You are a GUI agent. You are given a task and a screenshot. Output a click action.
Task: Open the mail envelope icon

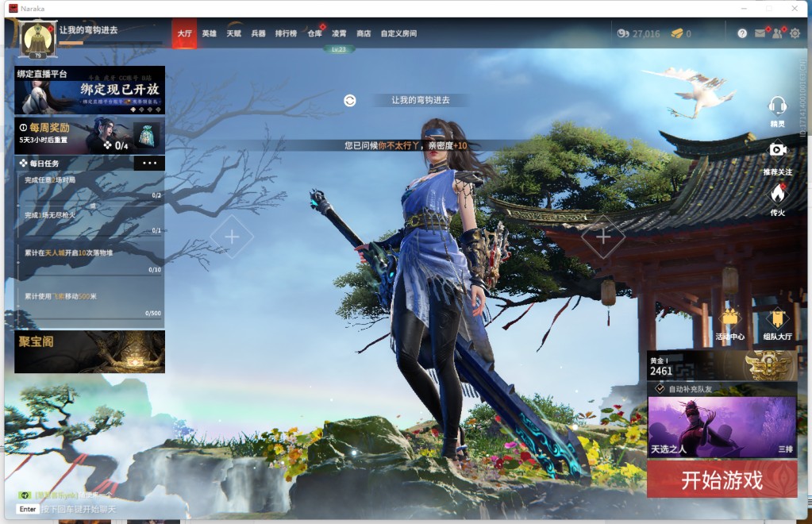(760, 33)
